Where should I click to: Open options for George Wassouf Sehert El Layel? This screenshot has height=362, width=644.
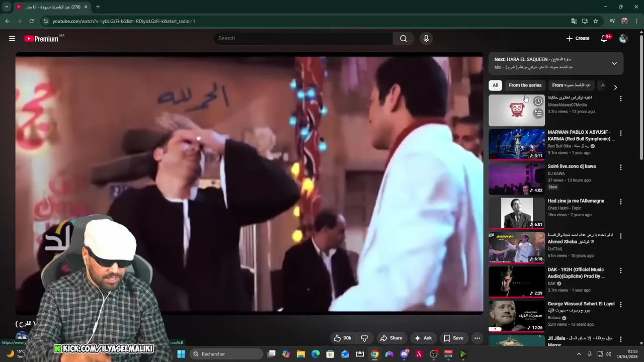pyautogui.click(x=620, y=305)
